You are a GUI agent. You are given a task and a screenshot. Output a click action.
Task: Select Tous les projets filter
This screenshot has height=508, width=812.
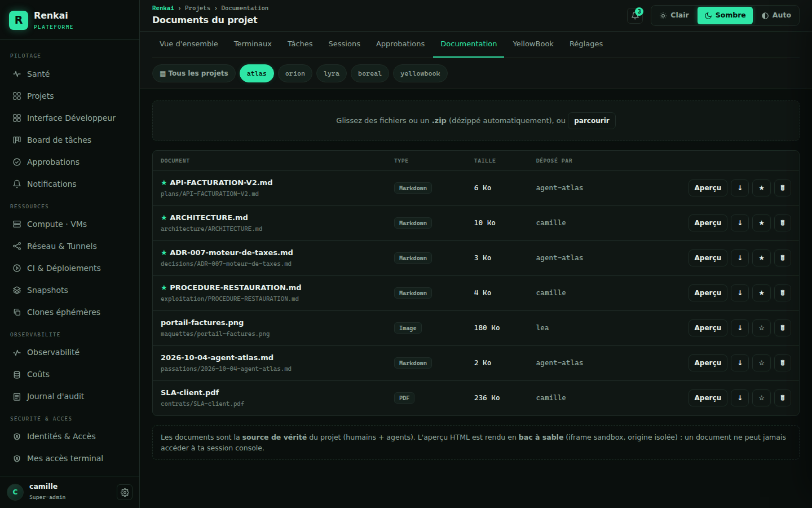point(193,73)
